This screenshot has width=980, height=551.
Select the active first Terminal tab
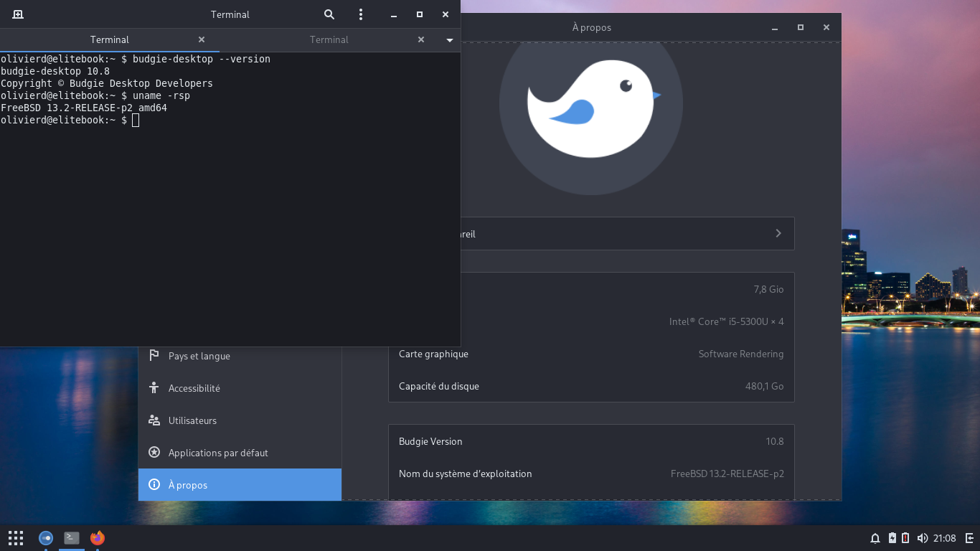click(110, 40)
